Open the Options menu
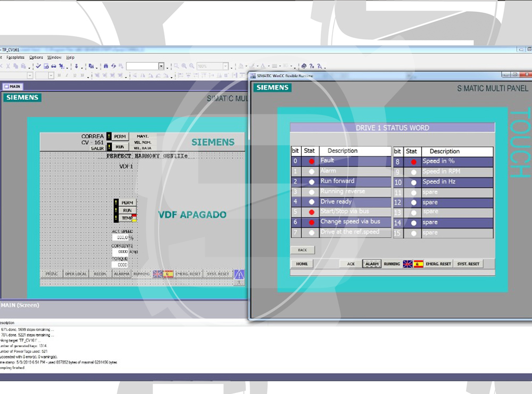Image resolution: width=532 pixels, height=394 pixels. click(36, 57)
